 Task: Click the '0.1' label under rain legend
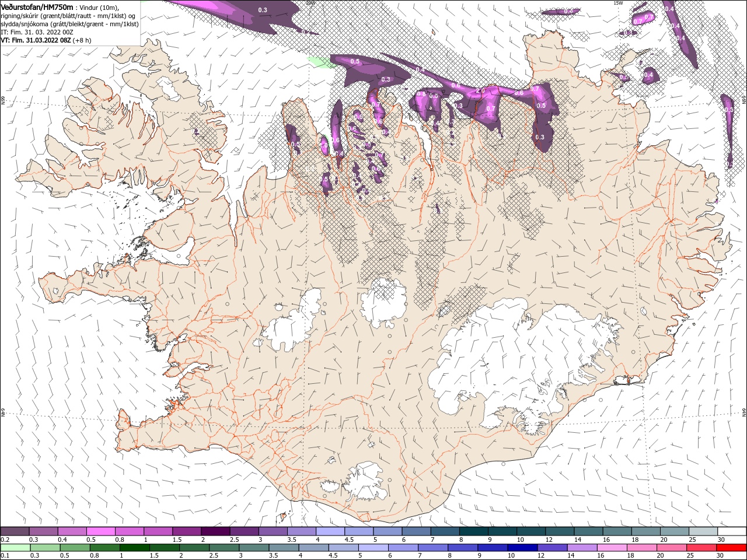click(5, 556)
